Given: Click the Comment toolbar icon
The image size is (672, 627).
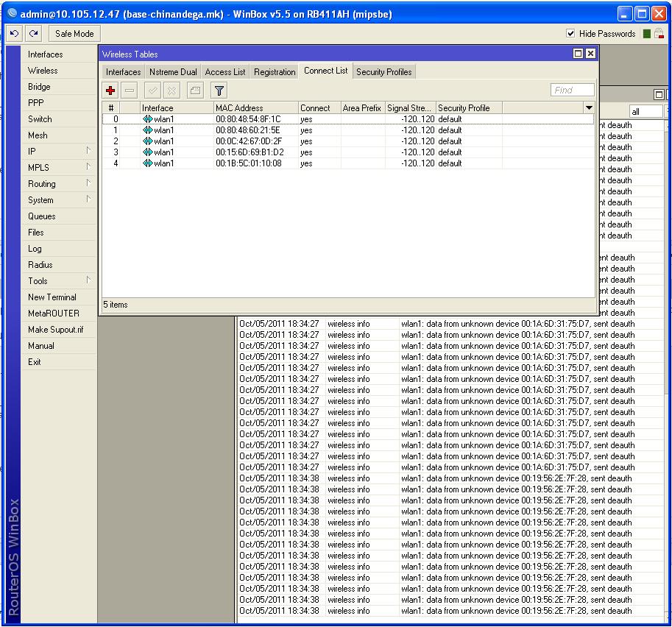Looking at the screenshot, I should [196, 91].
